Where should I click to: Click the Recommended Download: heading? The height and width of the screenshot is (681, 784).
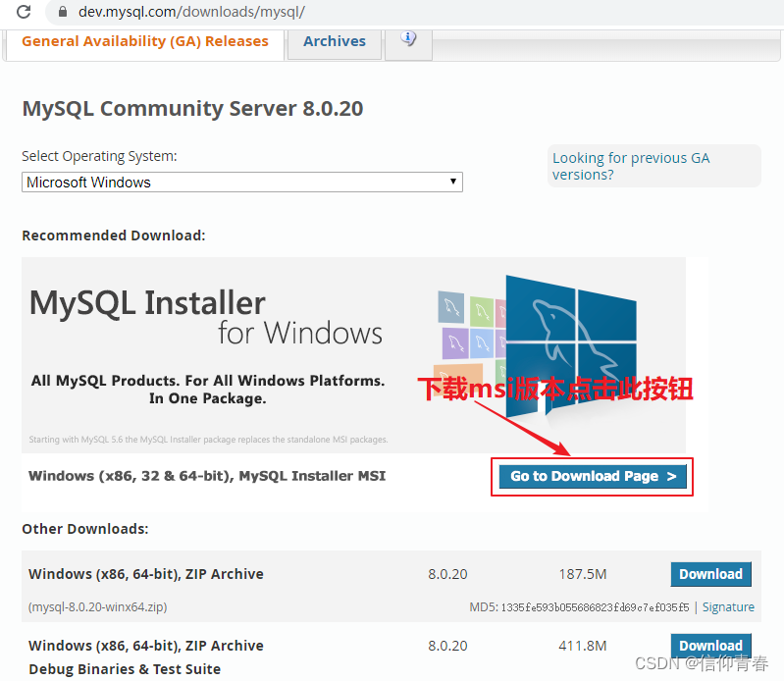114,236
